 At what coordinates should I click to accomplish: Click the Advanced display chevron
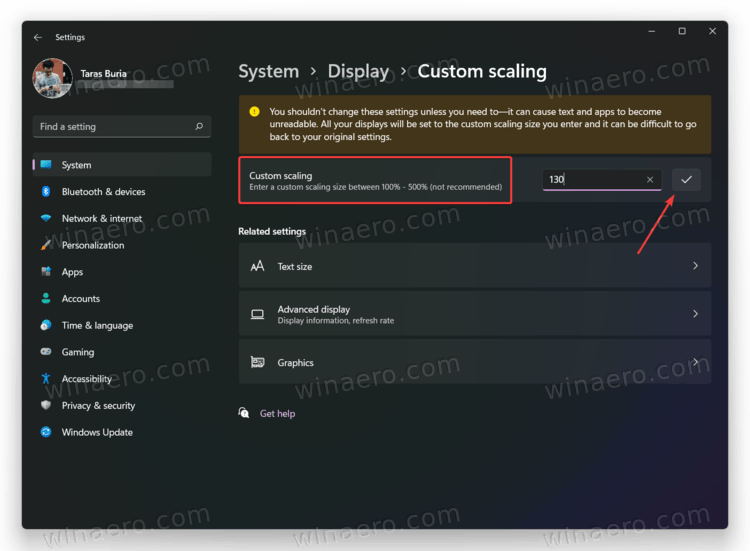(695, 314)
